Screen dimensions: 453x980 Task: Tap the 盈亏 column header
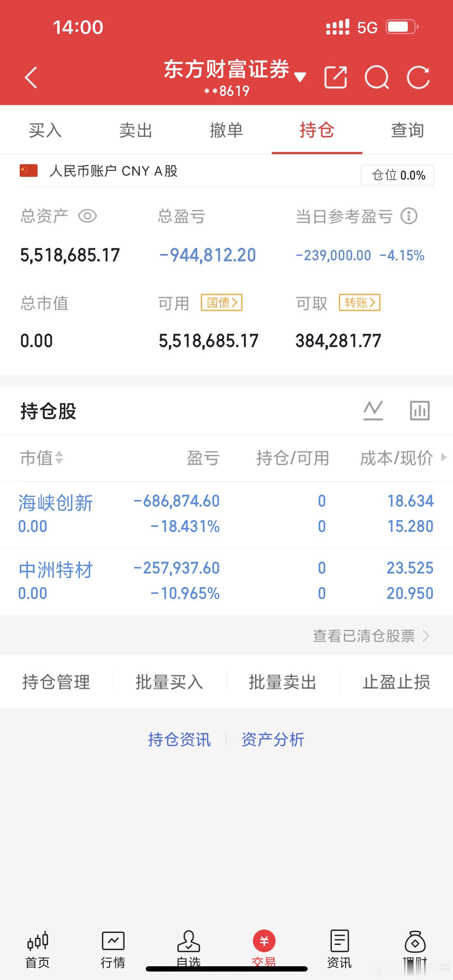pos(203,458)
